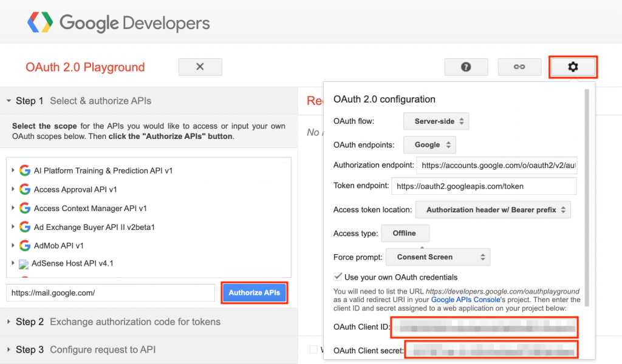Toggle the partially hidden checkbox below the config panel
The image size is (622, 364).
pyautogui.click(x=314, y=349)
